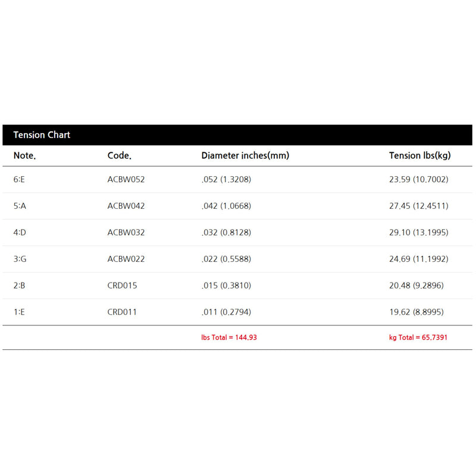476x476 pixels.
Task: Click the Code. column header
Action: (x=119, y=156)
